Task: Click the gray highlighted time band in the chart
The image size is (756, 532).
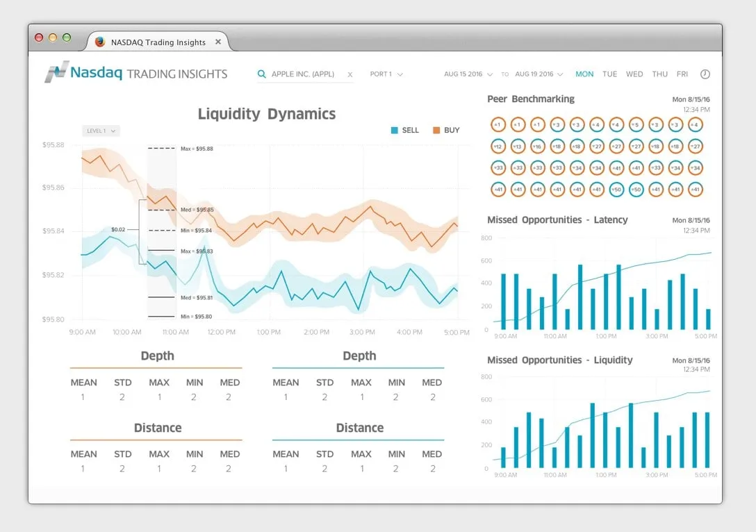Action: click(x=161, y=231)
